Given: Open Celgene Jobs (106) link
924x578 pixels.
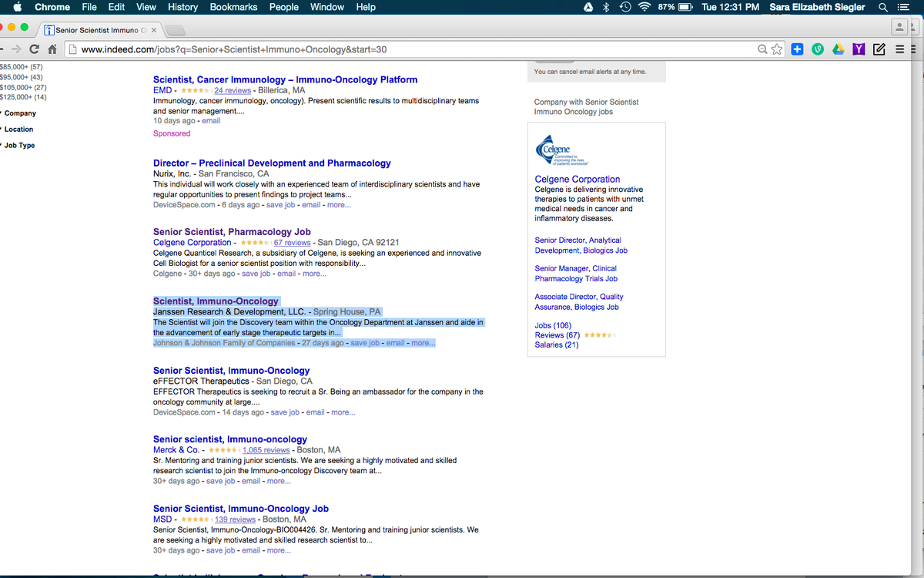Looking at the screenshot, I should click(553, 325).
